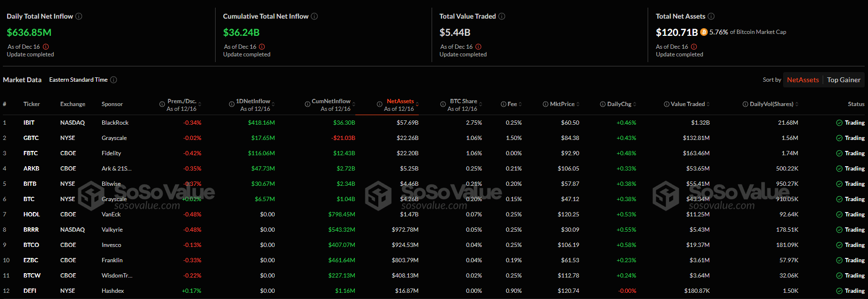The height and width of the screenshot is (299, 868).
Task: Sort by Fee using its sort arrows
Action: click(520, 104)
